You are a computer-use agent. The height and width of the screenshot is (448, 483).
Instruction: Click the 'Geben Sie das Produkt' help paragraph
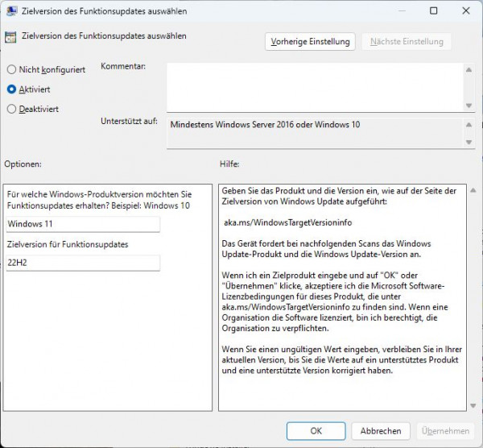click(x=339, y=196)
